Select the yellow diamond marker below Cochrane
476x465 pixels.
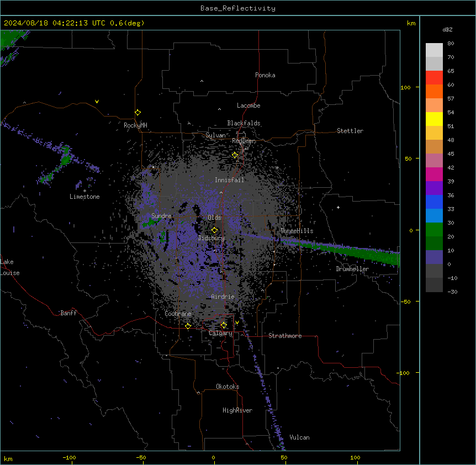(x=188, y=326)
